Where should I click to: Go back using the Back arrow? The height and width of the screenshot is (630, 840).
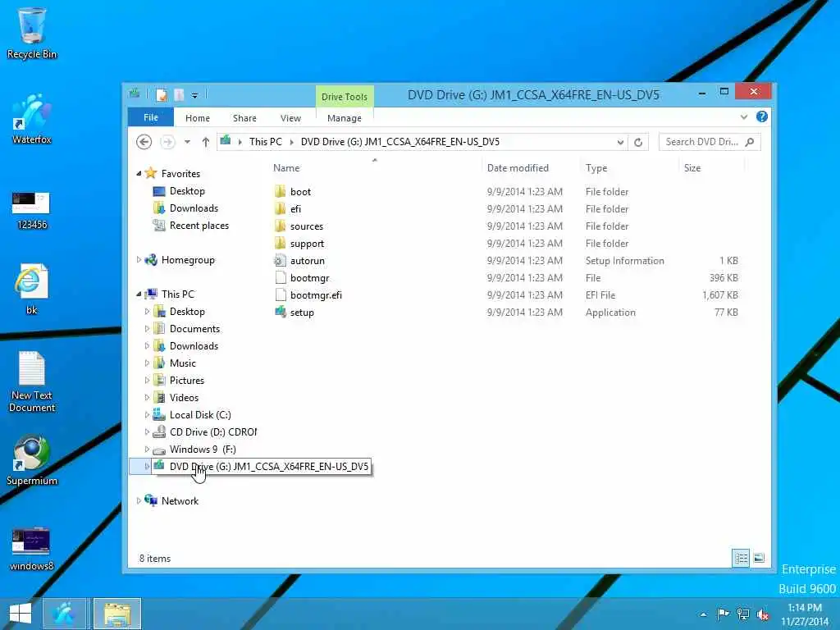point(144,142)
